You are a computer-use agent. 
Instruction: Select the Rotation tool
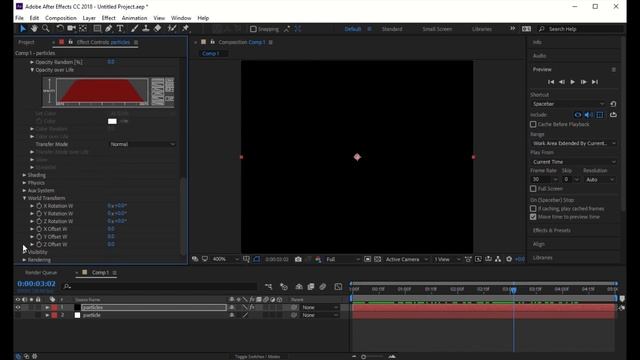[x=60, y=29]
